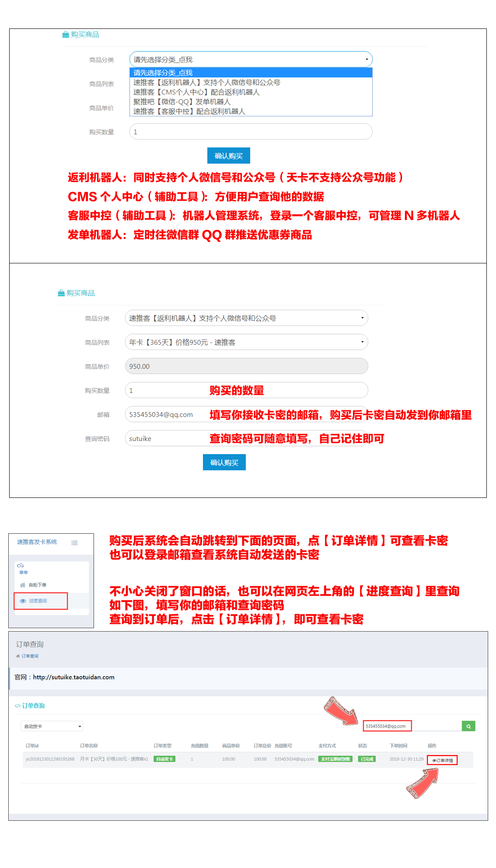496x868 pixels.
Task: Click 确认购买 button below 查询密码 field
Action: pos(224,462)
